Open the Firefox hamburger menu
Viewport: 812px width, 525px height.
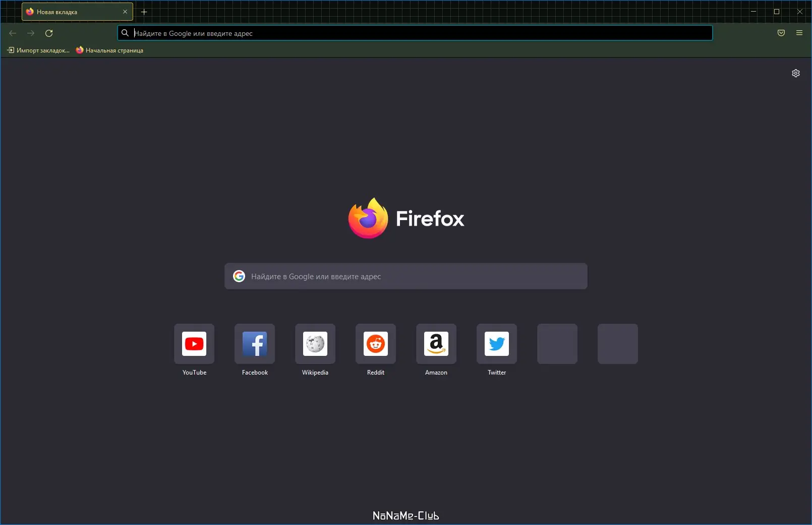[x=799, y=33]
